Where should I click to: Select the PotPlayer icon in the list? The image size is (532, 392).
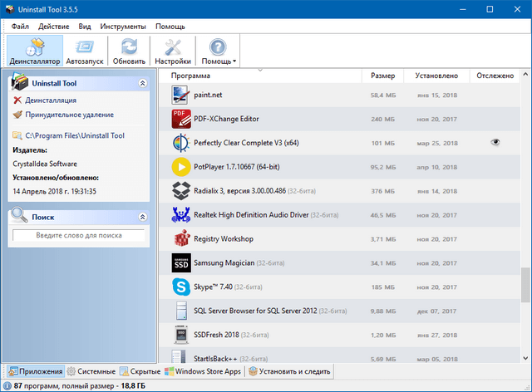(x=181, y=166)
